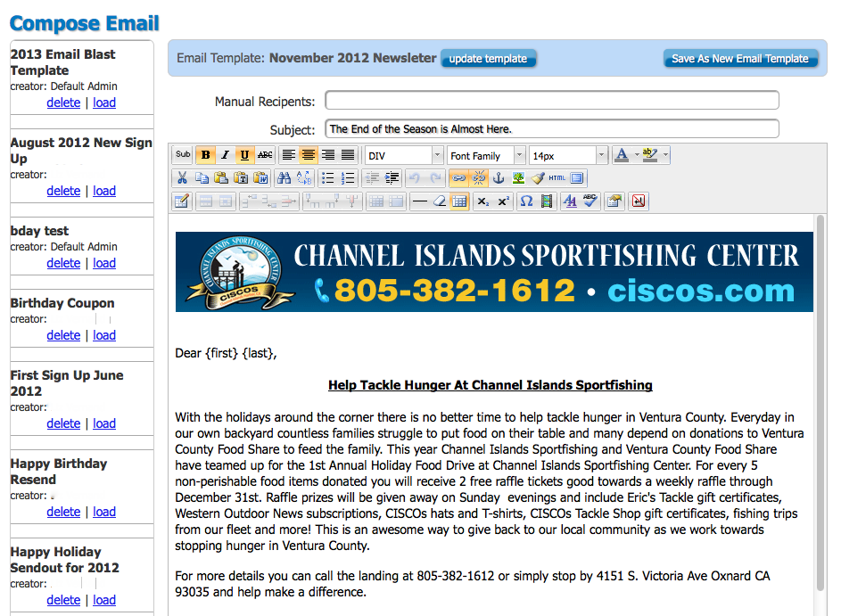Insert embedded media film icon
841x616 pixels.
click(x=547, y=201)
